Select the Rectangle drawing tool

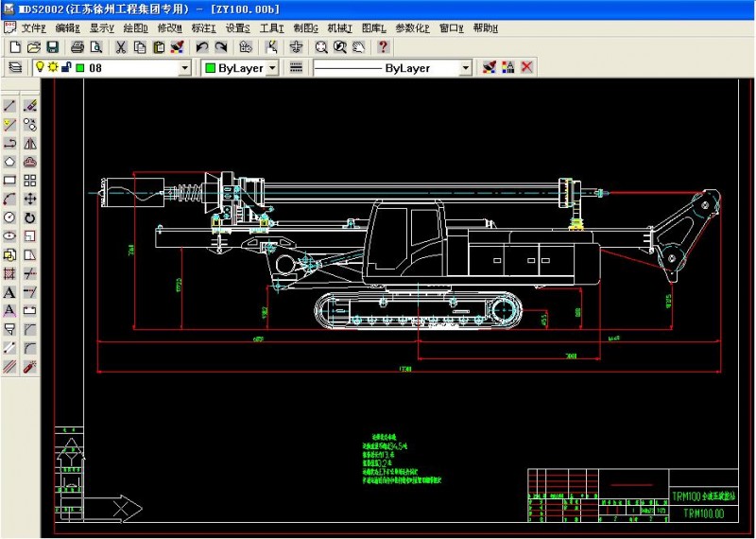(x=10, y=180)
